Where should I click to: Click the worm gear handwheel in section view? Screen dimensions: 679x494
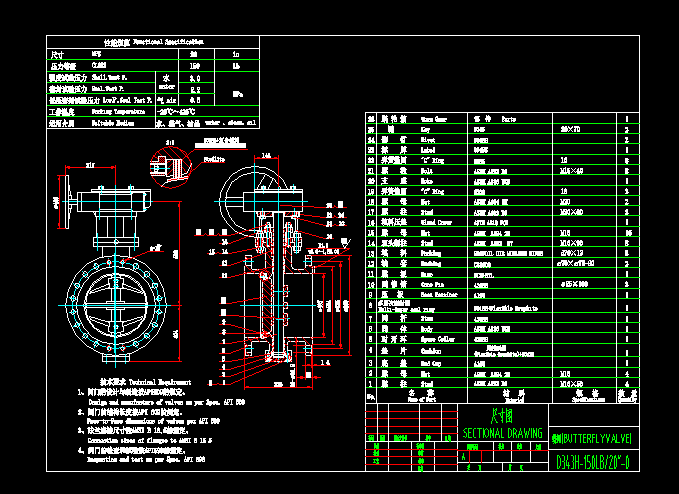[253, 201]
